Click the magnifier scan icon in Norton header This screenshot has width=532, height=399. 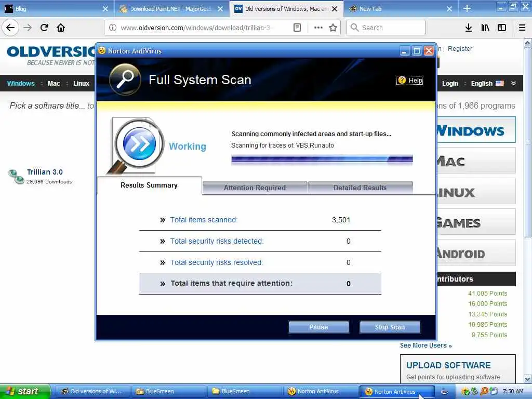pos(125,79)
